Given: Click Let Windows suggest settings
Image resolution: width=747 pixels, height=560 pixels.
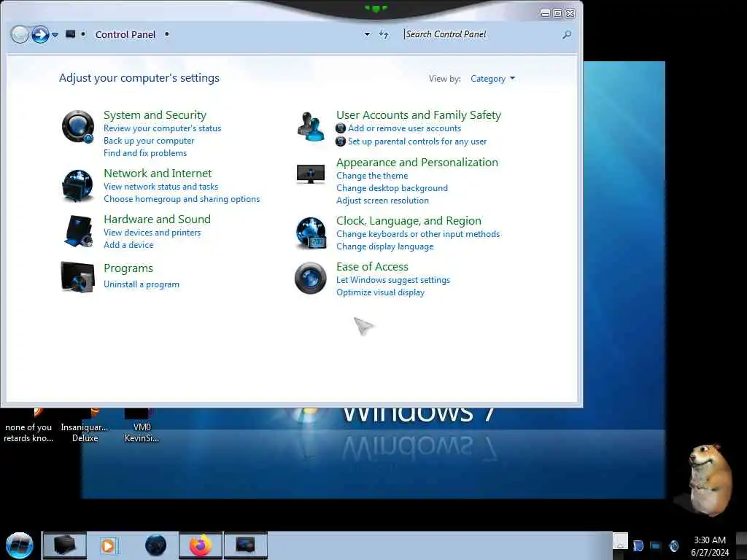Looking at the screenshot, I should pyautogui.click(x=393, y=280).
